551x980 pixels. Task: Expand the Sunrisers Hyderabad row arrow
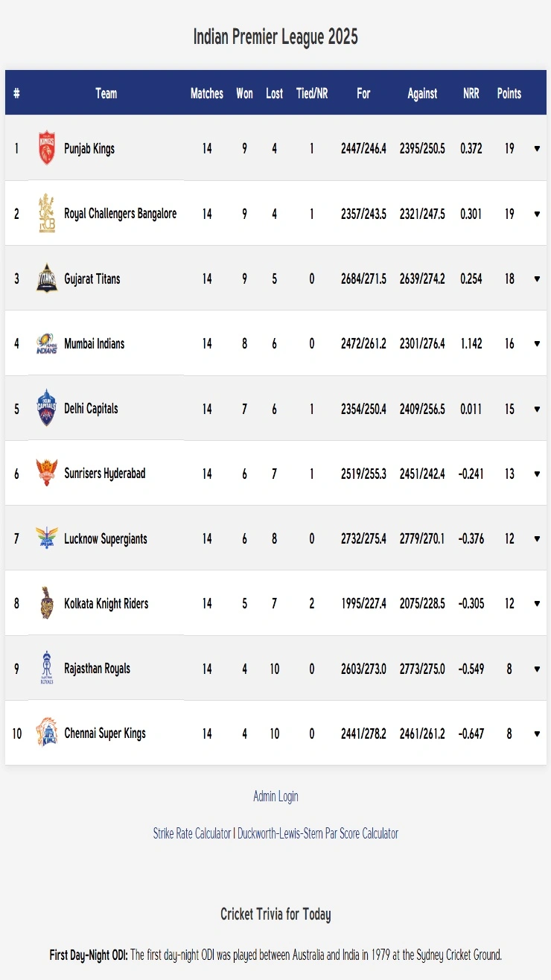[x=537, y=474]
